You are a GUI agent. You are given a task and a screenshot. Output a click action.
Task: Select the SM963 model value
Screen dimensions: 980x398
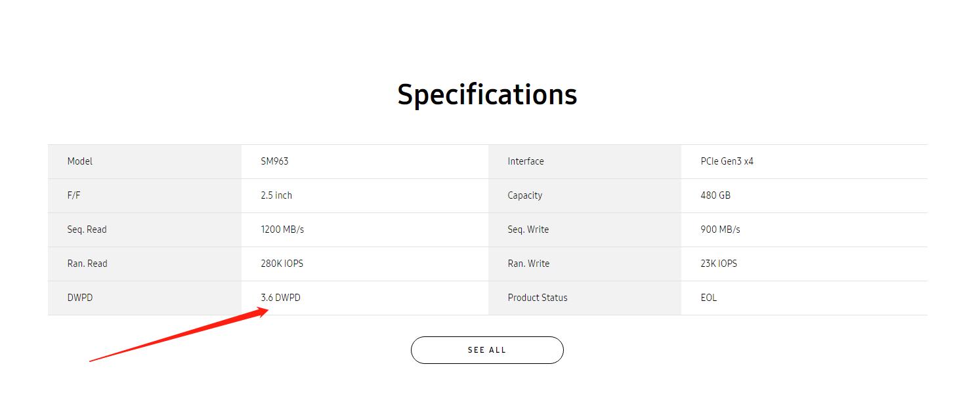[274, 161]
